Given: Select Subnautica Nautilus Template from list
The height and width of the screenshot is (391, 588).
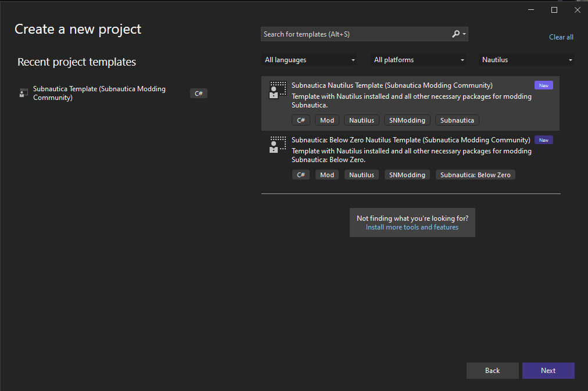Looking at the screenshot, I should (392, 85).
